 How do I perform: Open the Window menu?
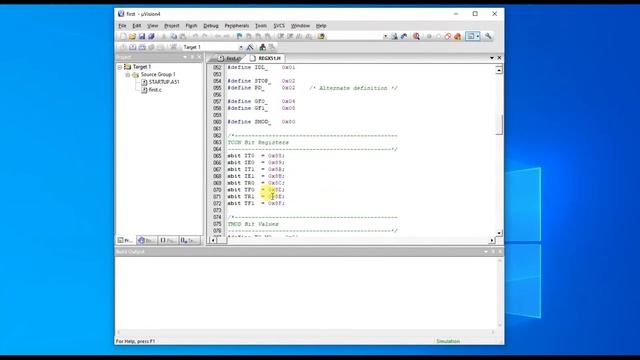click(x=300, y=26)
